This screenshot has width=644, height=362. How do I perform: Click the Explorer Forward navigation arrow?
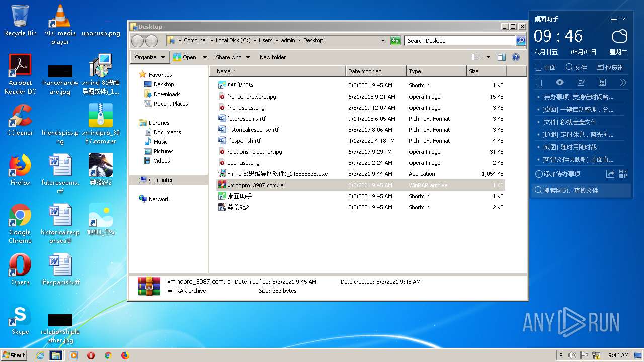(x=151, y=41)
